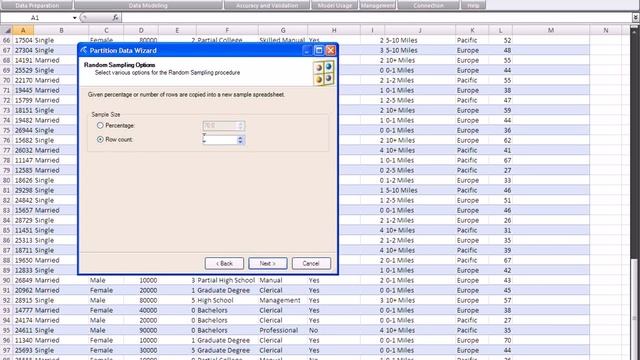The image size is (640, 360).
Task: Click the '1-2 Miles' cell in row 86
Action: [420, 240]
